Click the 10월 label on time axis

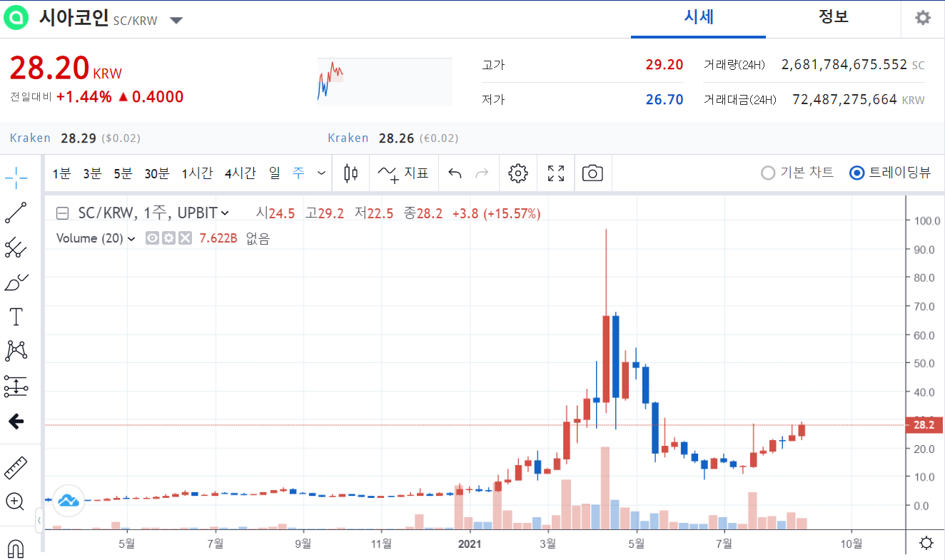pyautogui.click(x=851, y=544)
